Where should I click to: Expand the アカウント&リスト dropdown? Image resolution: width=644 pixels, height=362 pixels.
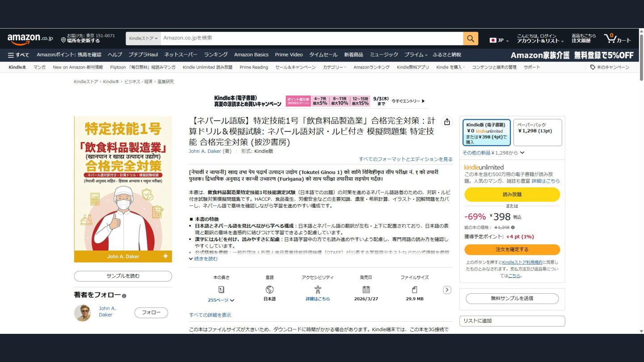click(540, 38)
